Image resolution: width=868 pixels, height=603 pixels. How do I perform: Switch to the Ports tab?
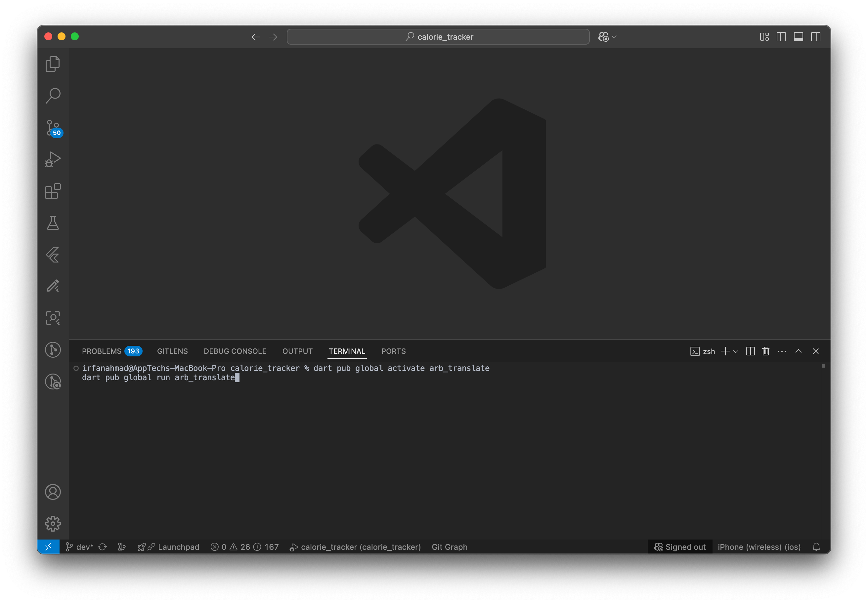394,351
